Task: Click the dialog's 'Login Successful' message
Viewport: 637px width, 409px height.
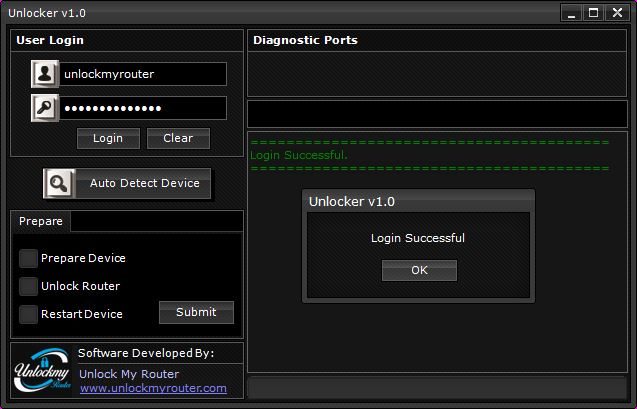Action: (418, 238)
